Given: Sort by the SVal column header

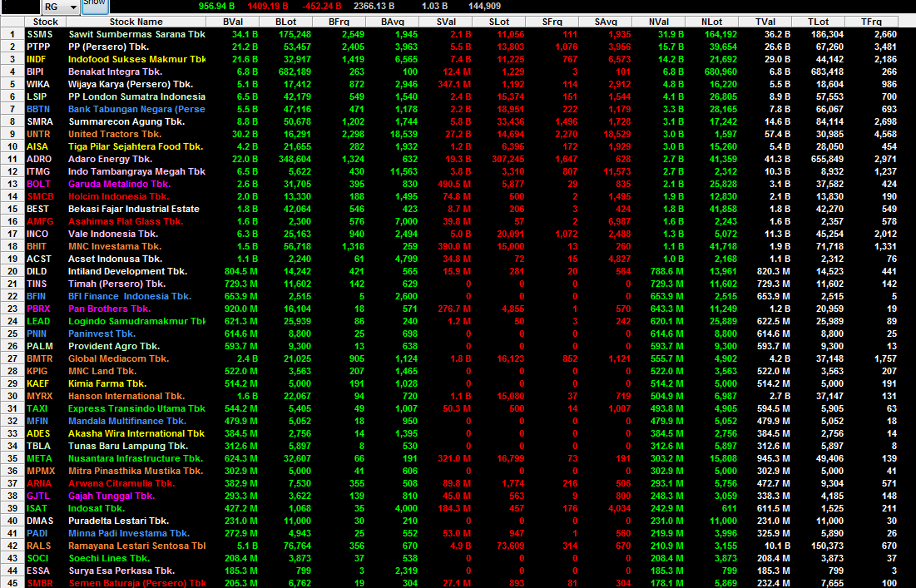Looking at the screenshot, I should [446, 22].
